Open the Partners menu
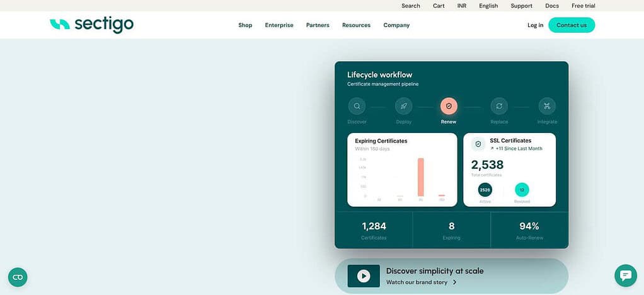This screenshot has height=295, width=644. point(318,25)
